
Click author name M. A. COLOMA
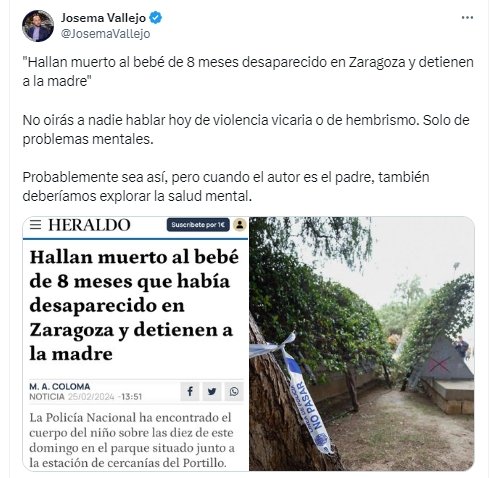tap(60, 387)
